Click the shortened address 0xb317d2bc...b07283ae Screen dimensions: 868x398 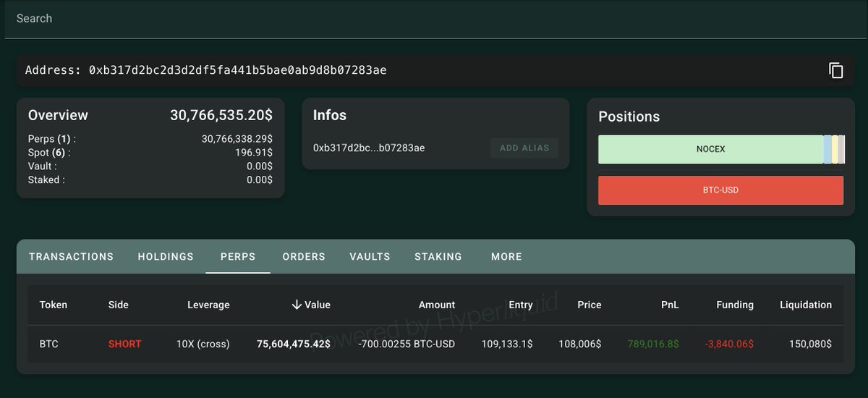point(369,148)
